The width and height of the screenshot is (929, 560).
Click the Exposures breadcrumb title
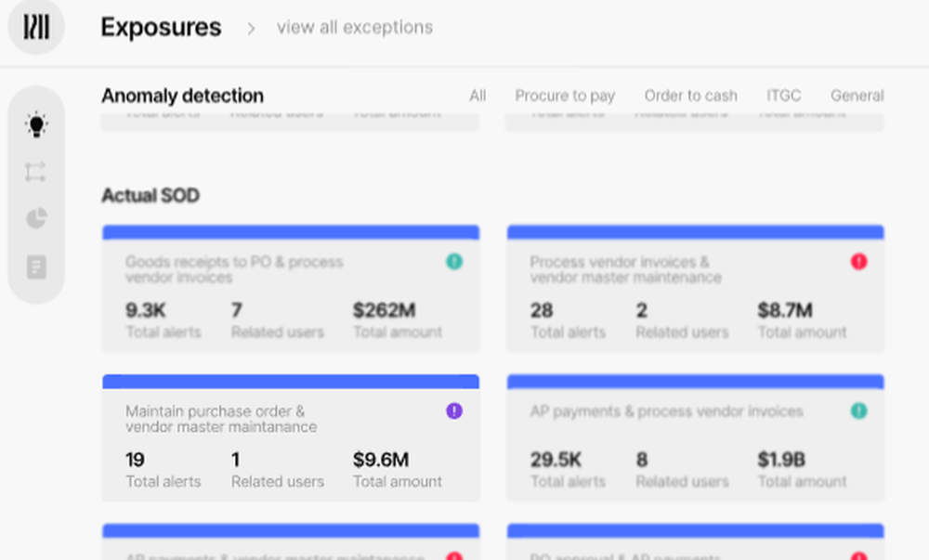pos(161,27)
